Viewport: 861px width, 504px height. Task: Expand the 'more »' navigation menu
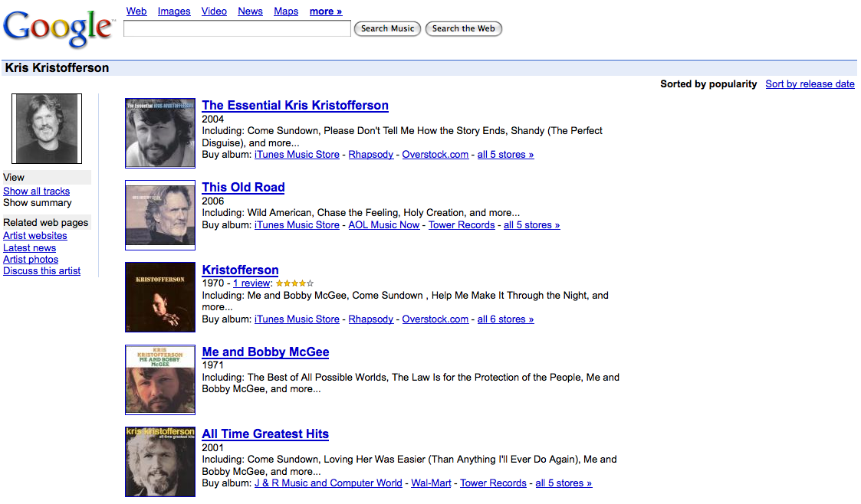pos(326,11)
